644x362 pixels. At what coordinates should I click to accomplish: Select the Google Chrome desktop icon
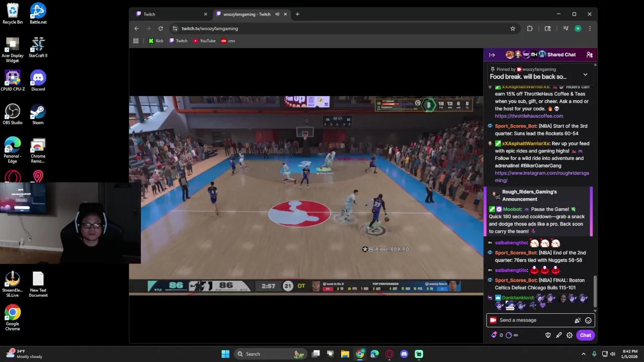pos(13,318)
